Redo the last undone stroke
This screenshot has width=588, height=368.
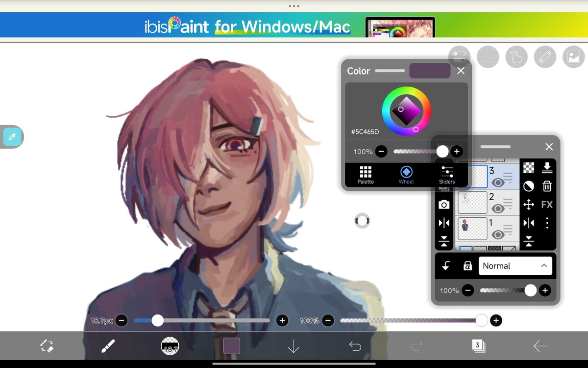(417, 346)
